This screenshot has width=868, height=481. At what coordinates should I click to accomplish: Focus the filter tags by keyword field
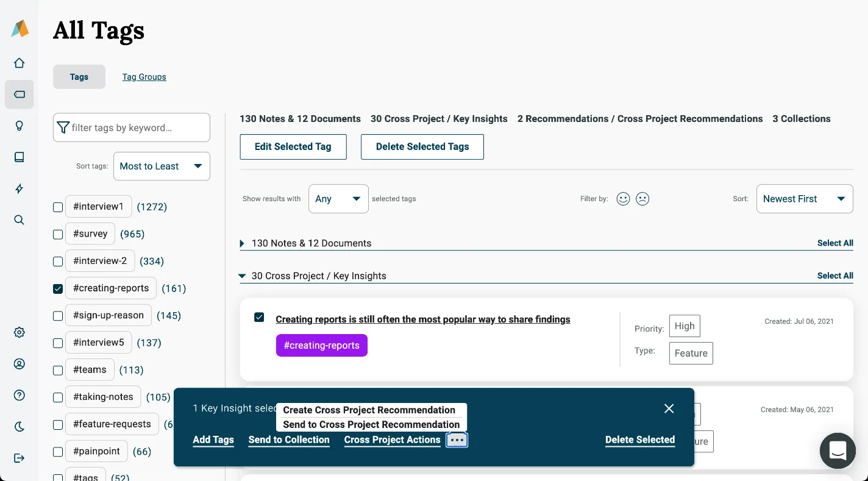click(x=132, y=127)
